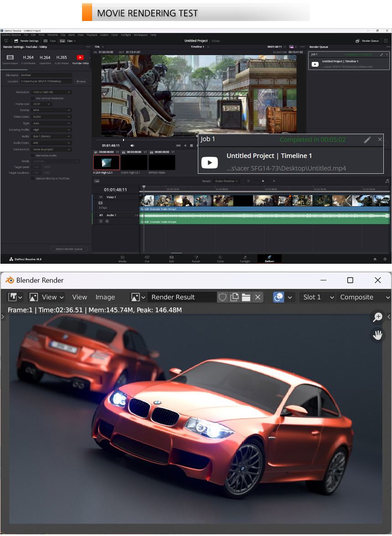Open the Fusion menu in DaVinci menu bar

pos(104,35)
